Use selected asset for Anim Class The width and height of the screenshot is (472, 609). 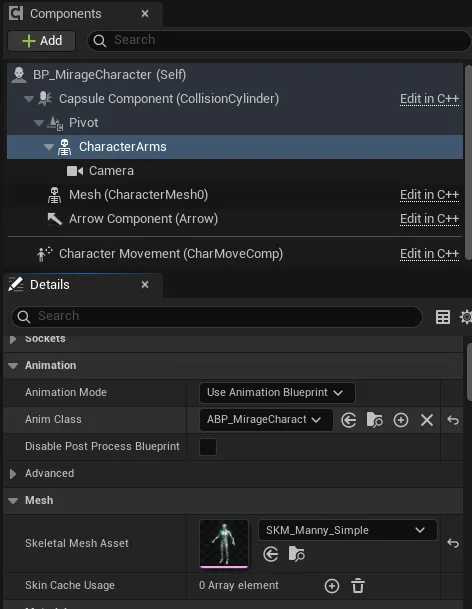pyautogui.click(x=348, y=420)
